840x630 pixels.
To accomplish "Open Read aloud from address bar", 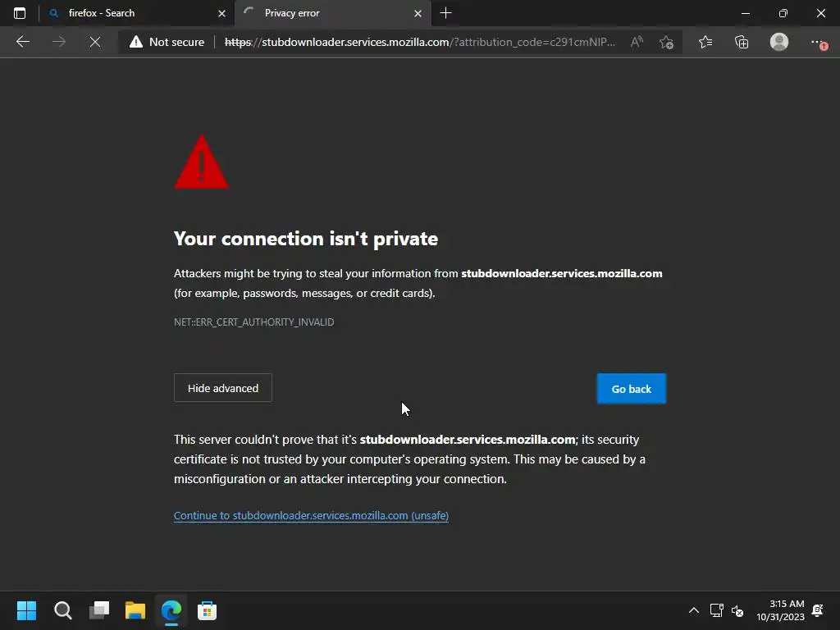I will point(637,42).
